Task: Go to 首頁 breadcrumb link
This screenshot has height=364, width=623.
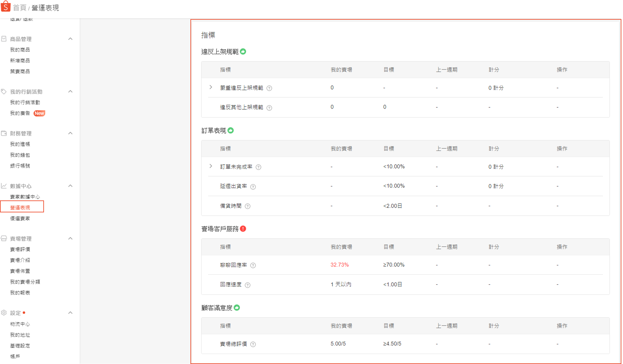Action: click(19, 8)
